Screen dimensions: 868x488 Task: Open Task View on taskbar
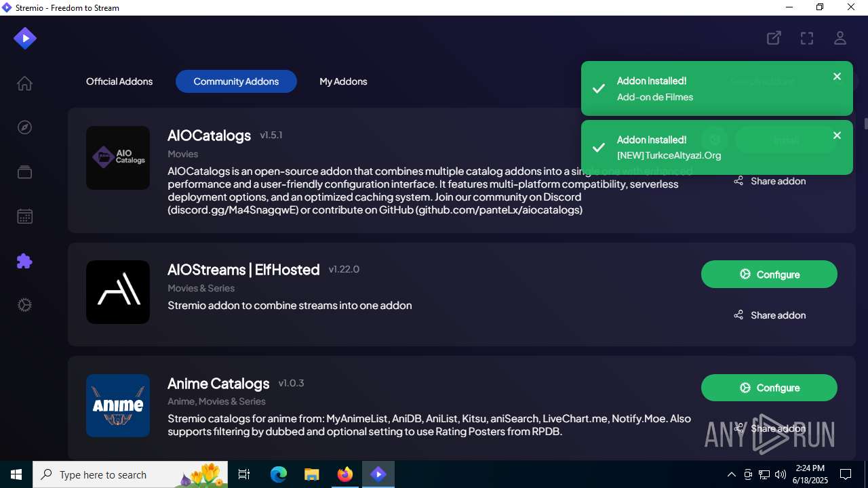(x=245, y=474)
